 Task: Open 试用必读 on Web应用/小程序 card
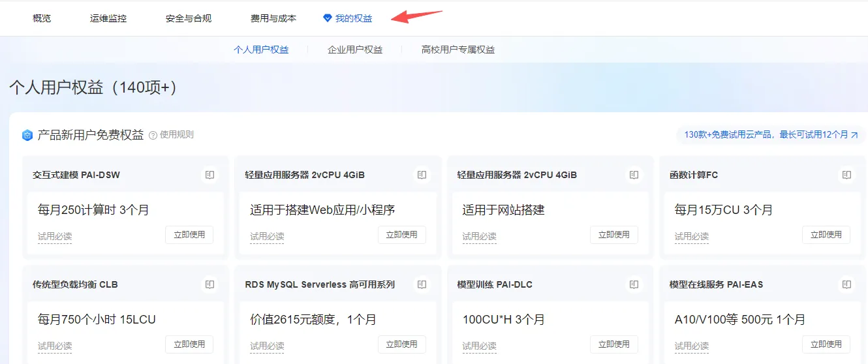(x=267, y=236)
